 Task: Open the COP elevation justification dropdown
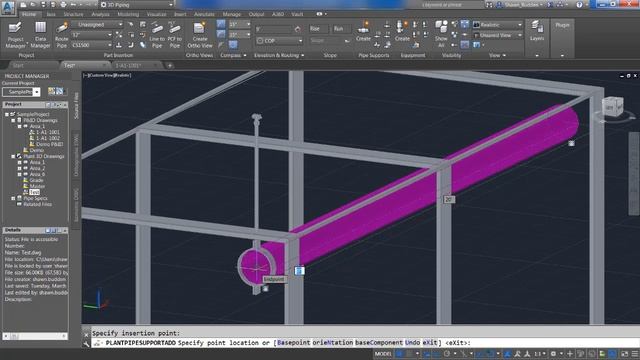[x=280, y=41]
